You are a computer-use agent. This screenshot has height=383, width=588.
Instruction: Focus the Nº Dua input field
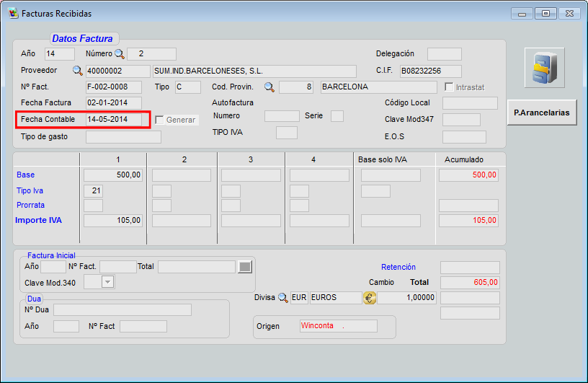click(122, 309)
